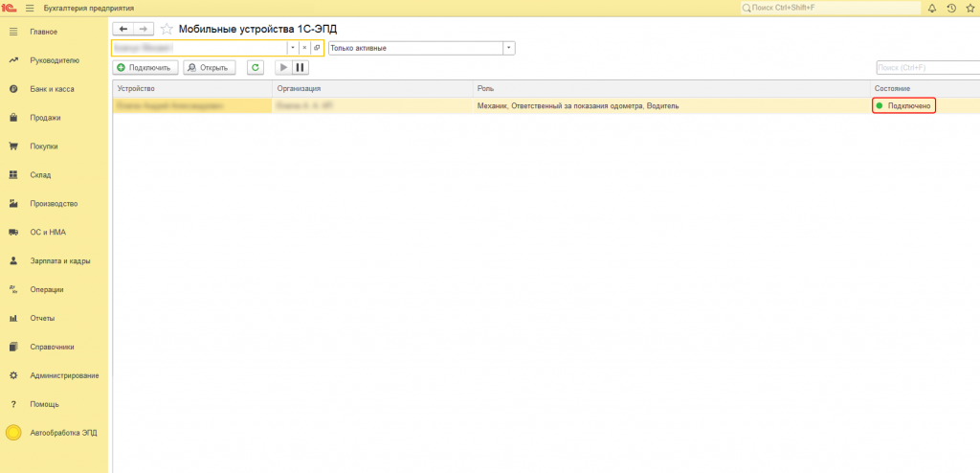This screenshot has height=473, width=980.
Task: Expand the user filter dropdown arrow
Action: [x=293, y=48]
